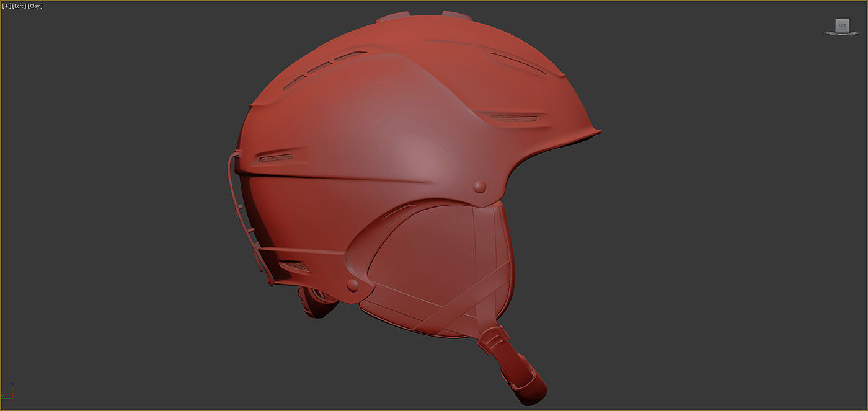Open the [Left] point-of-view viewport menu
Viewport: 868px width, 411px height.
[x=19, y=6]
